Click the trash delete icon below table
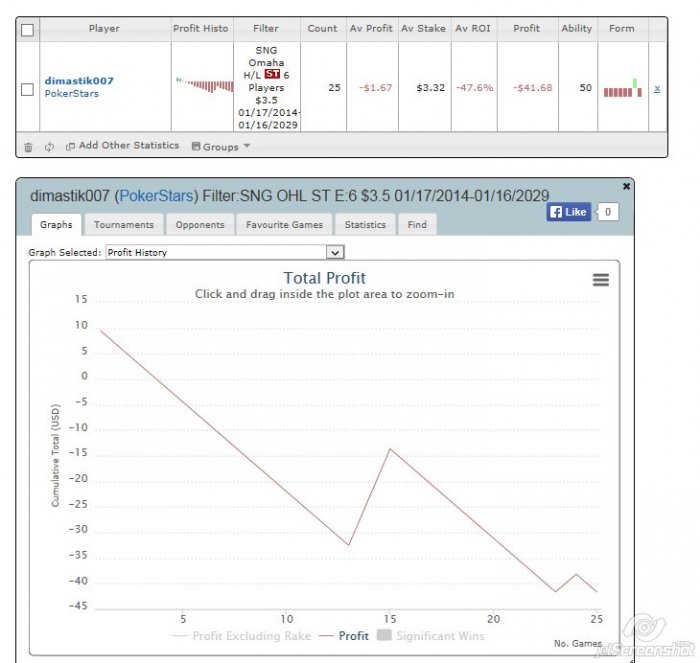The height and width of the screenshot is (663, 700). click(x=28, y=147)
